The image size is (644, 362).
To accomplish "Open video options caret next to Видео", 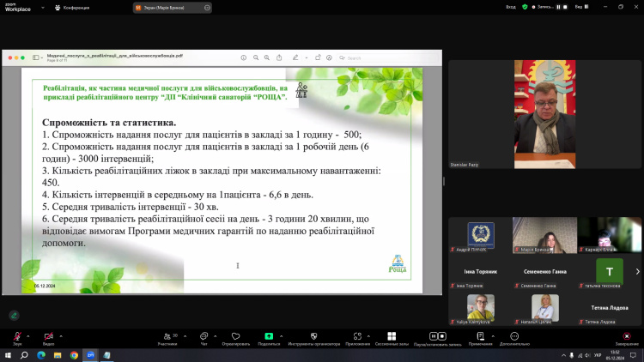I will (x=61, y=336).
